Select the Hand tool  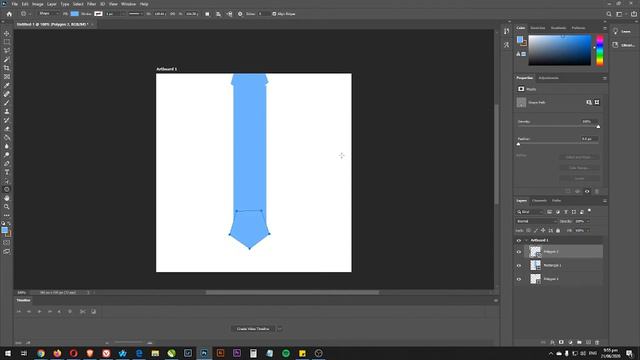pos(7,198)
